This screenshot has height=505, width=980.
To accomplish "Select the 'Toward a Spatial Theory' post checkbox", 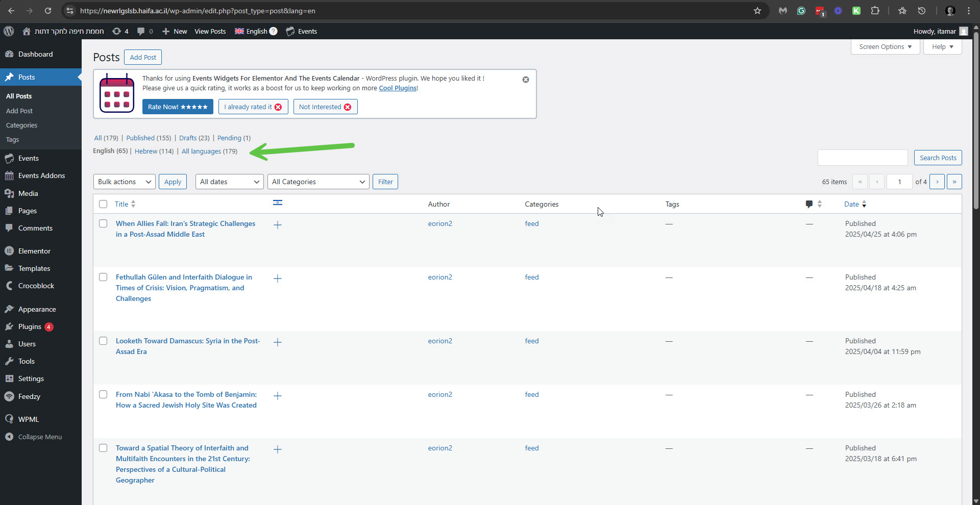I will 103,448.
